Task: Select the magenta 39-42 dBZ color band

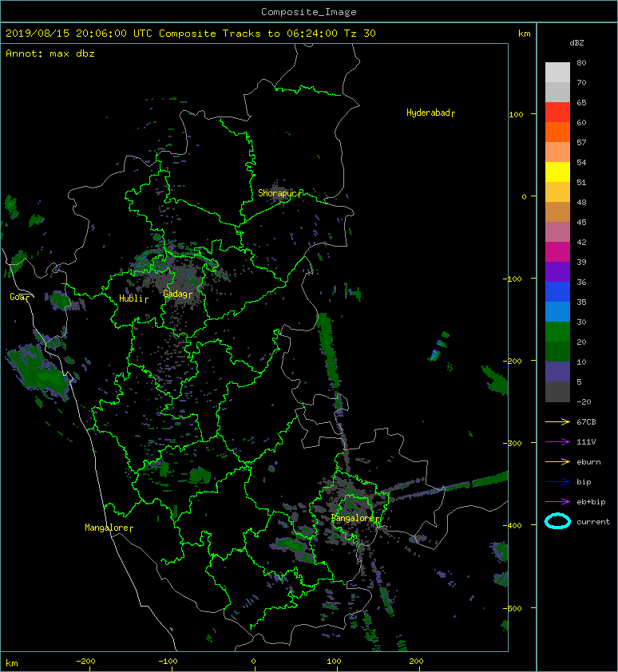Action: point(557,252)
